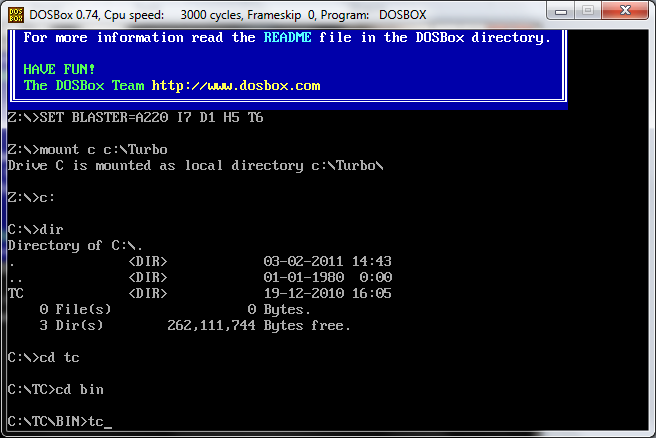The height and width of the screenshot is (438, 656).
Task: Click the 'C:\TC>cd bin' command line
Action: tap(56, 390)
